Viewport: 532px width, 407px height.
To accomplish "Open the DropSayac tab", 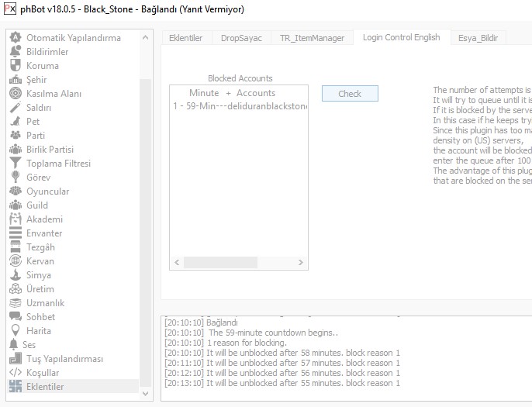I will [241, 38].
